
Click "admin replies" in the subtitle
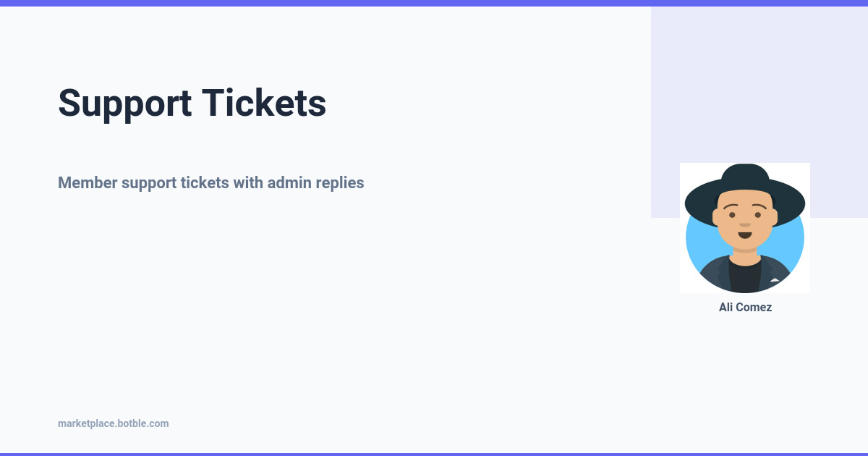(x=315, y=182)
